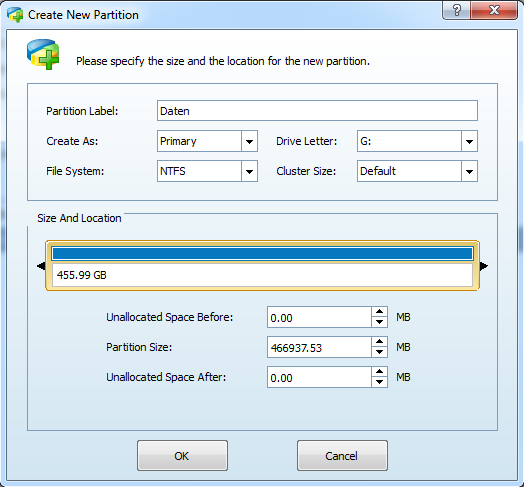
Task: Click the partition wizard icon in title bar
Action: (15, 15)
